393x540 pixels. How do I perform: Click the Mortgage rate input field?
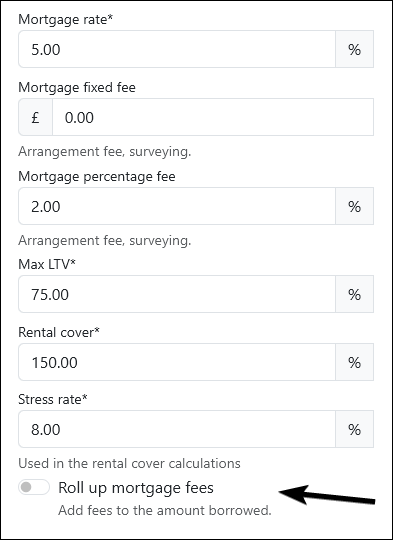177,49
